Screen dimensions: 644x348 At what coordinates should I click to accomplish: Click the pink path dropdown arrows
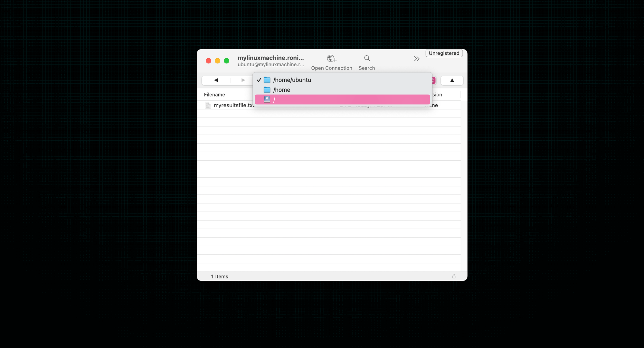click(x=434, y=80)
